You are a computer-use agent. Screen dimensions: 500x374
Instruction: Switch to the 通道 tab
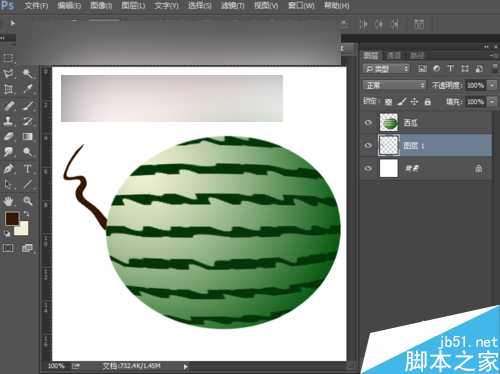click(394, 55)
